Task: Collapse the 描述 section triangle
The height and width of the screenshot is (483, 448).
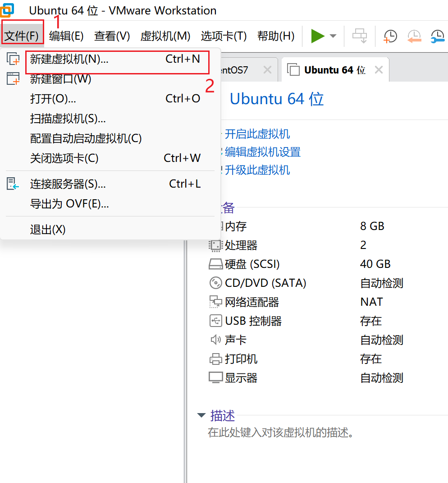Action: pyautogui.click(x=201, y=415)
